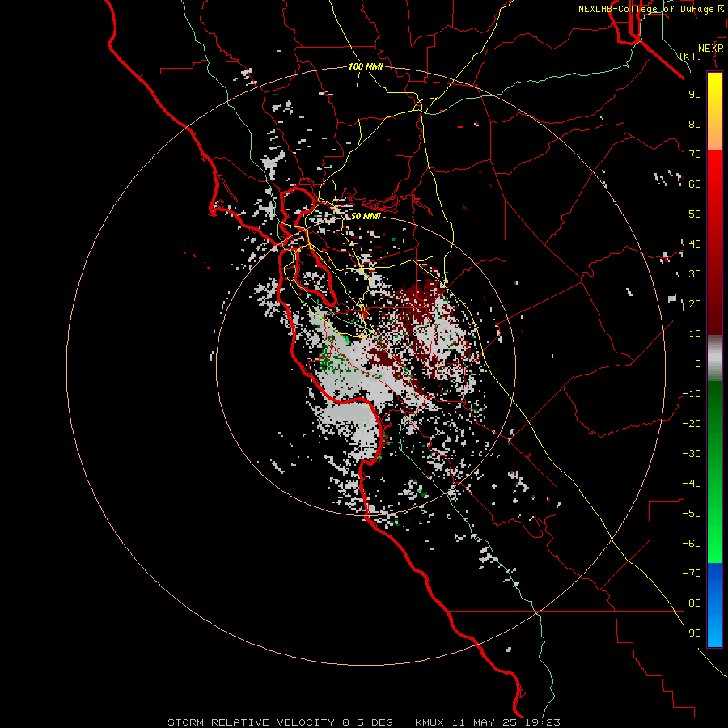Select the -60 value on velocity scale
This screenshot has height=728, width=728.
(x=692, y=544)
